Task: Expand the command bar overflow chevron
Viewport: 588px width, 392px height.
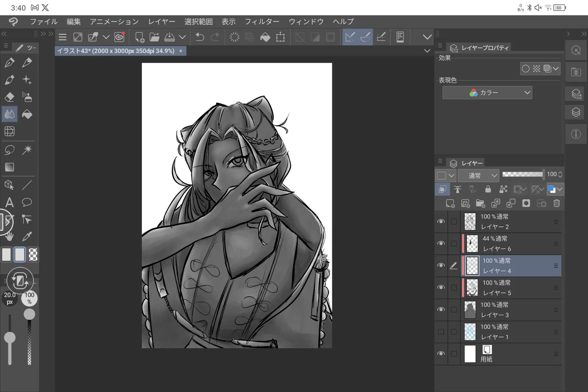Action: [427, 37]
